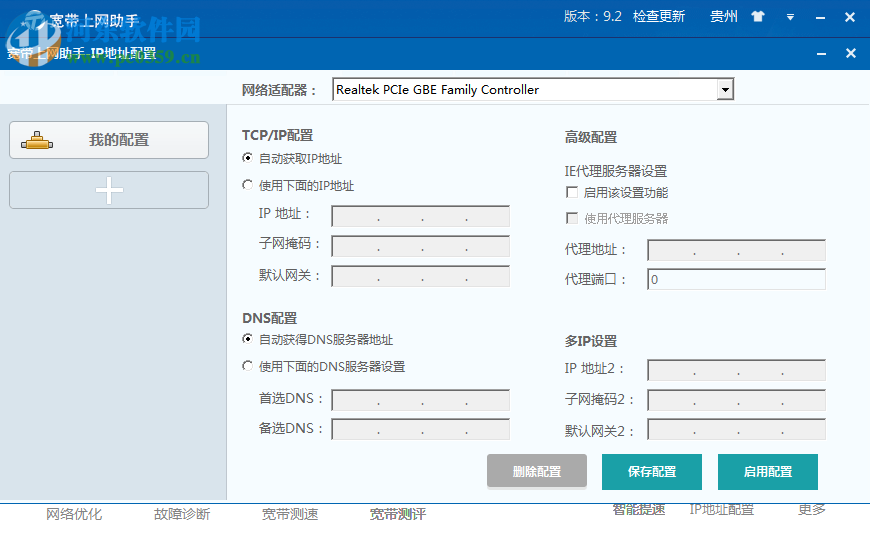
Task: Click the IP 地址2 input field
Action: click(x=736, y=370)
